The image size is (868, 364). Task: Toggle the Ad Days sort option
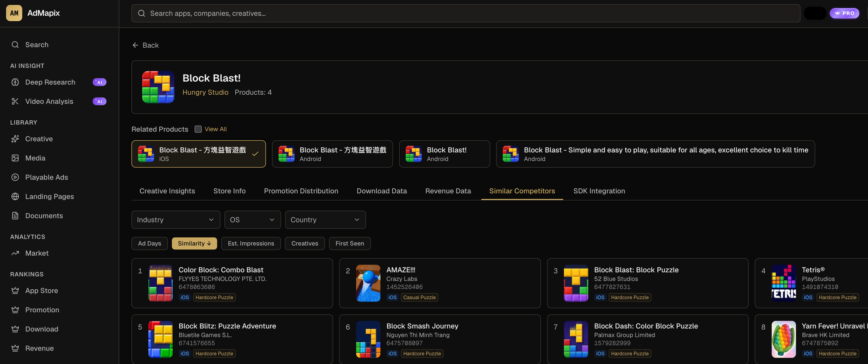point(149,243)
